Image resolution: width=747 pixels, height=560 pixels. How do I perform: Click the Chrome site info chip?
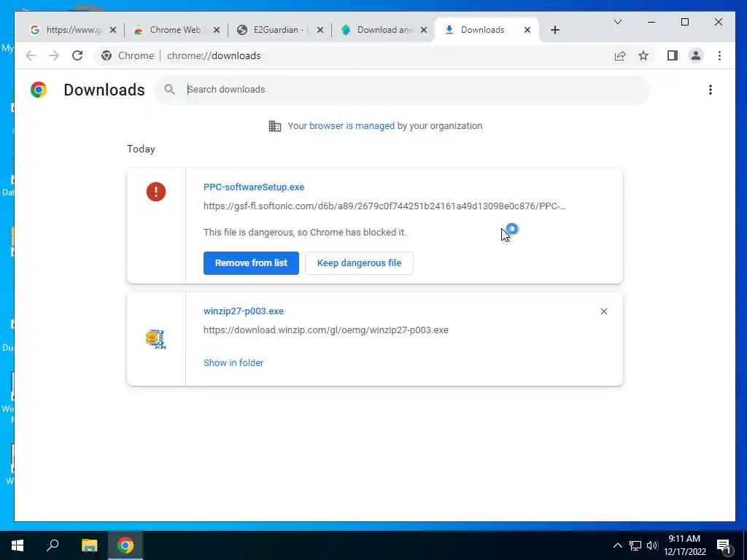(128, 55)
